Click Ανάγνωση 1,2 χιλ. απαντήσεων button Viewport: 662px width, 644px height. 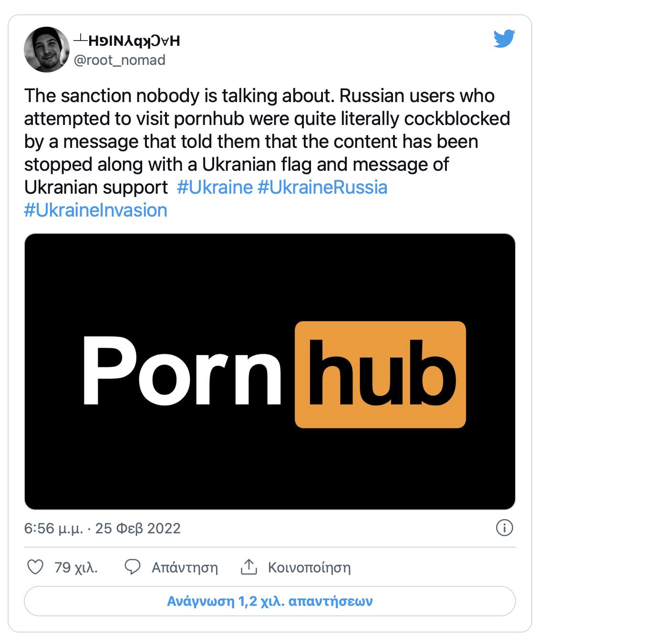(270, 601)
